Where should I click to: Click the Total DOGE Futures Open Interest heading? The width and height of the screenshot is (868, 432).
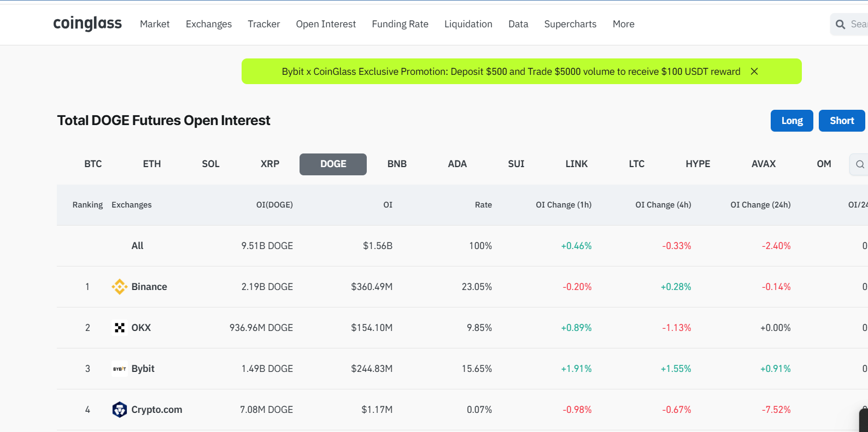(x=163, y=120)
